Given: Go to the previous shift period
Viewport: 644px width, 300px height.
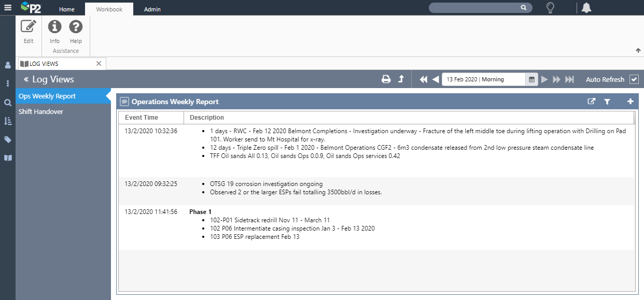Looking at the screenshot, I should point(436,79).
